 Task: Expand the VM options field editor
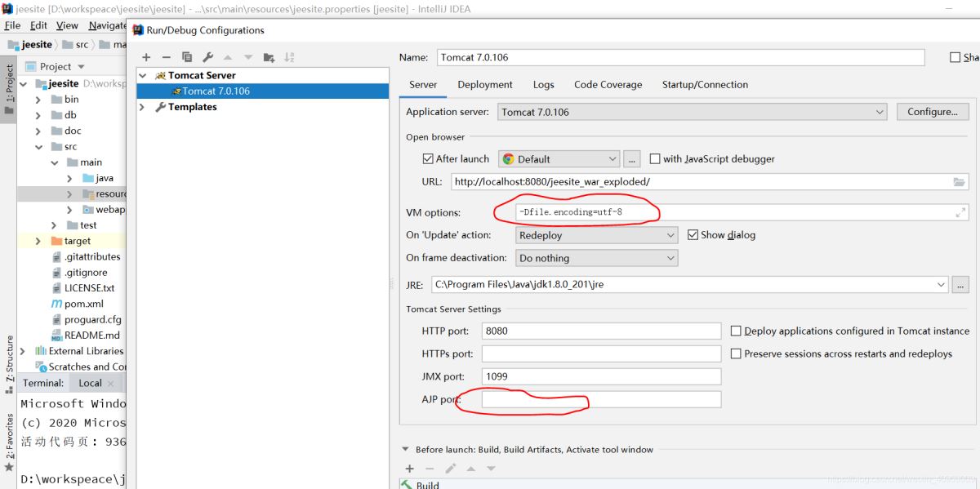coord(960,212)
